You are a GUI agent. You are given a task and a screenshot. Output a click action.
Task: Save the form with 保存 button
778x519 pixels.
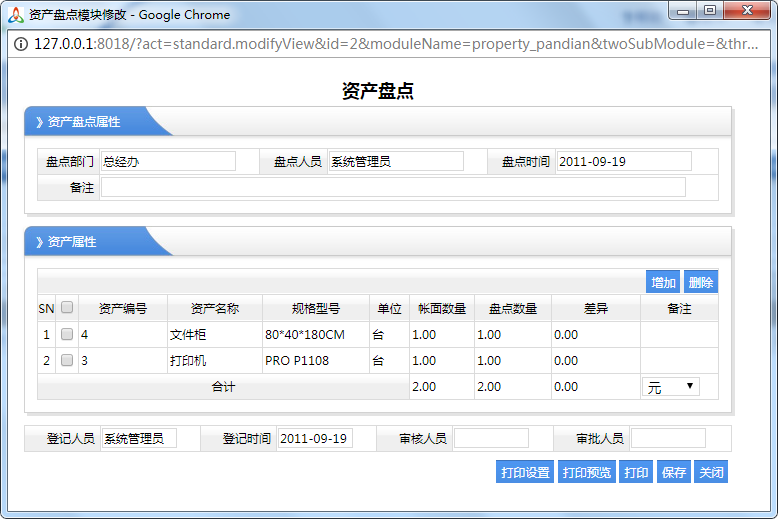[x=673, y=472]
